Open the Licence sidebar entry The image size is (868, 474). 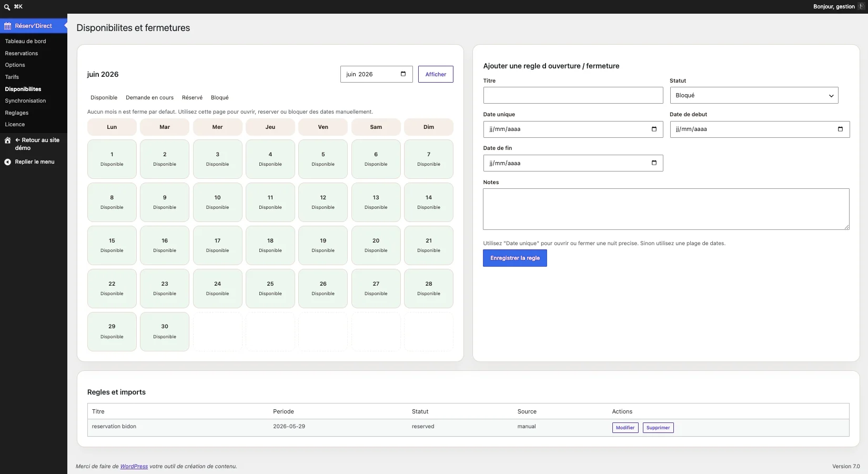(x=15, y=124)
